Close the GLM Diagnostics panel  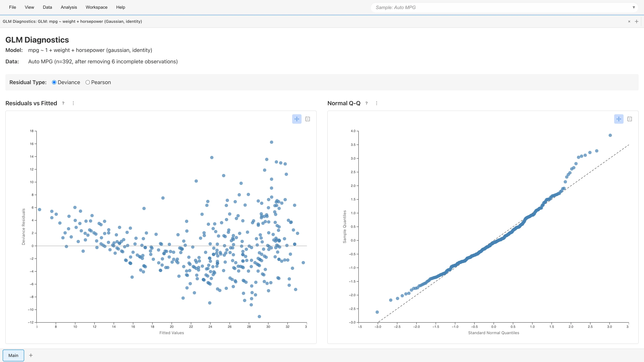[x=629, y=21]
